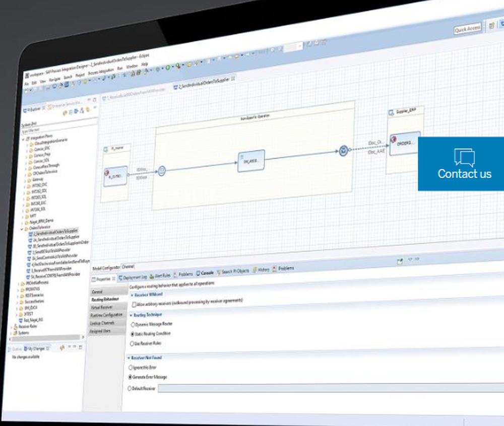
Task: Select the Lookup Channels properties section
Action: tap(107, 323)
